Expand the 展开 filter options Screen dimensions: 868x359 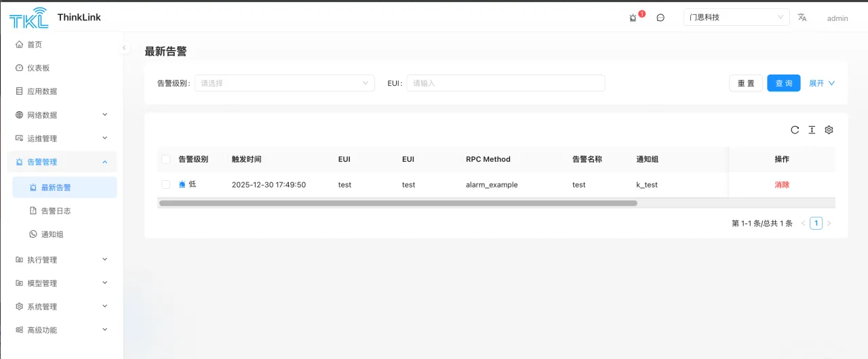coord(822,83)
